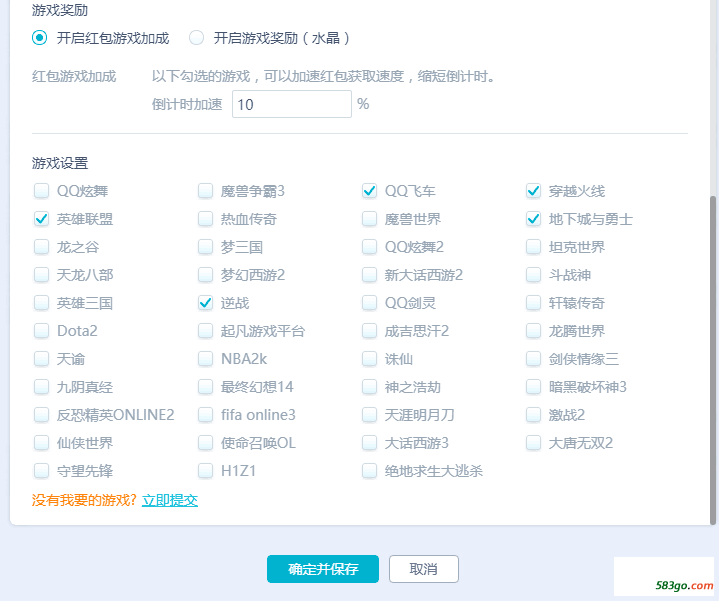Check the 守望先锋 checkbox
The width and height of the screenshot is (719, 601).
click(42, 471)
